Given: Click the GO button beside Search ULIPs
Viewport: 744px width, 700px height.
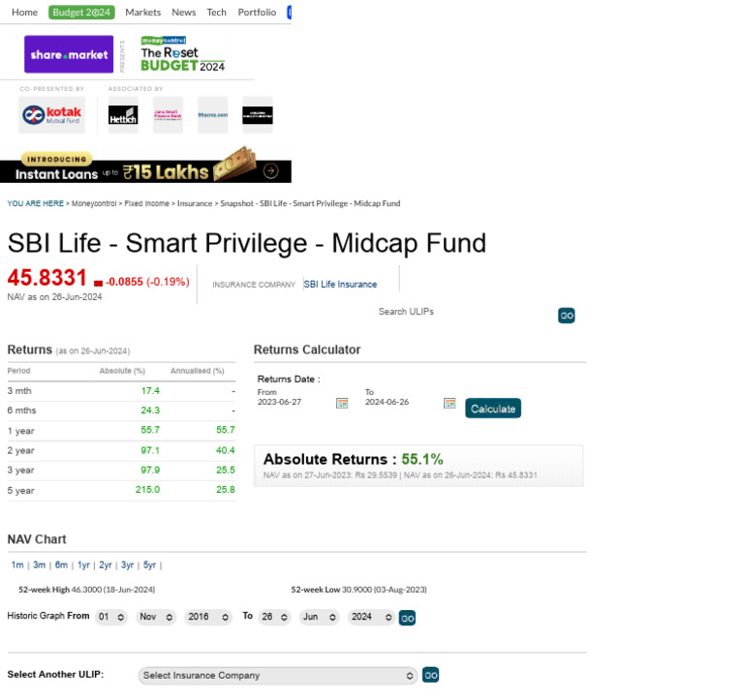Looking at the screenshot, I should pyautogui.click(x=566, y=316).
